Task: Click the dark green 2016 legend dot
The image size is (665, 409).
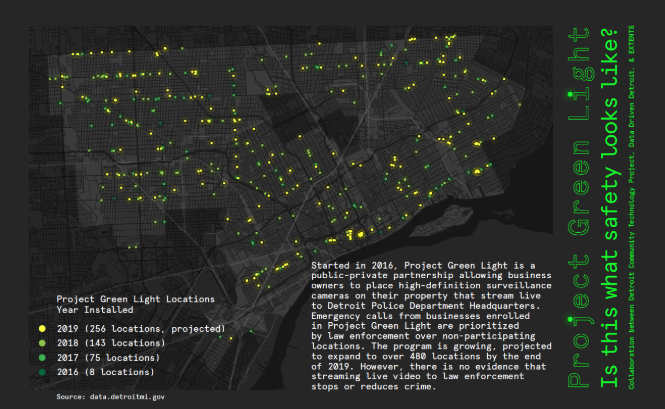Action: [x=42, y=372]
